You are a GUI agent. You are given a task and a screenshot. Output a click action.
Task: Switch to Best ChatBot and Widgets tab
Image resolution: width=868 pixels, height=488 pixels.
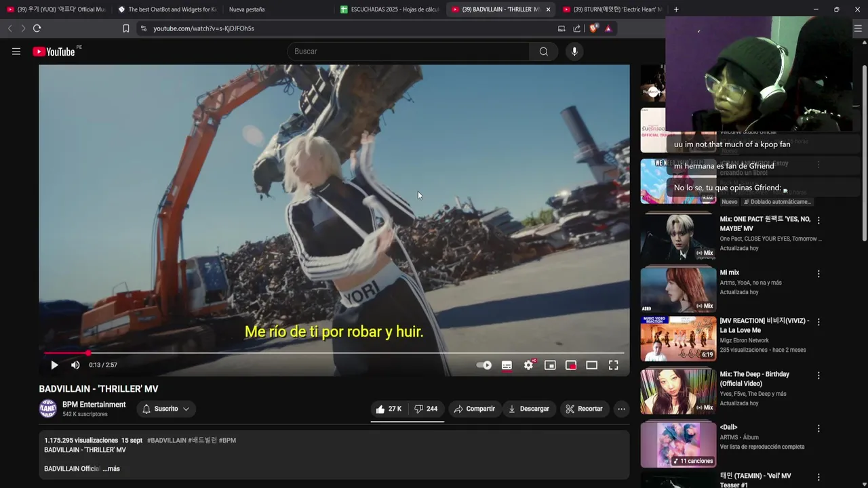[x=167, y=9]
